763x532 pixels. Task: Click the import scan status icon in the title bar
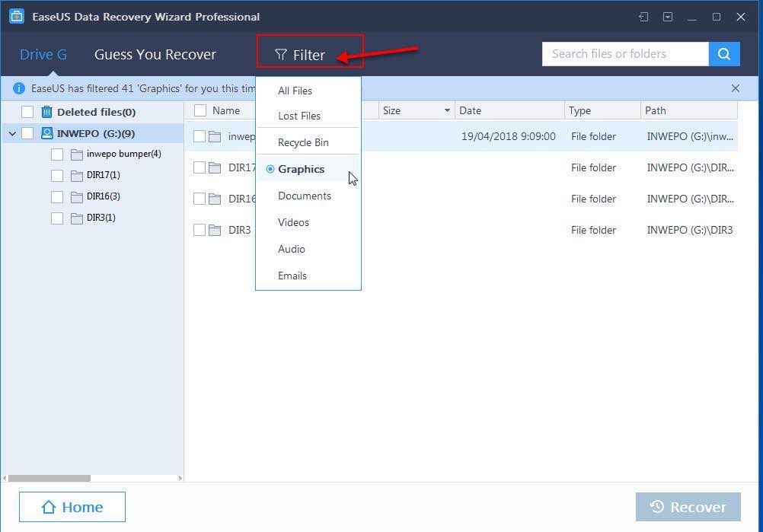coord(643,17)
